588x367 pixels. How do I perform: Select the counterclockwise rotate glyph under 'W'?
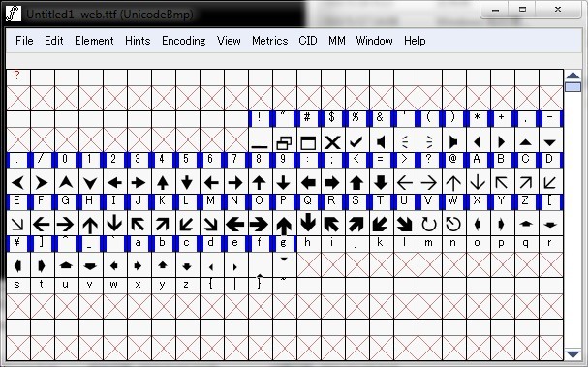coord(453,223)
